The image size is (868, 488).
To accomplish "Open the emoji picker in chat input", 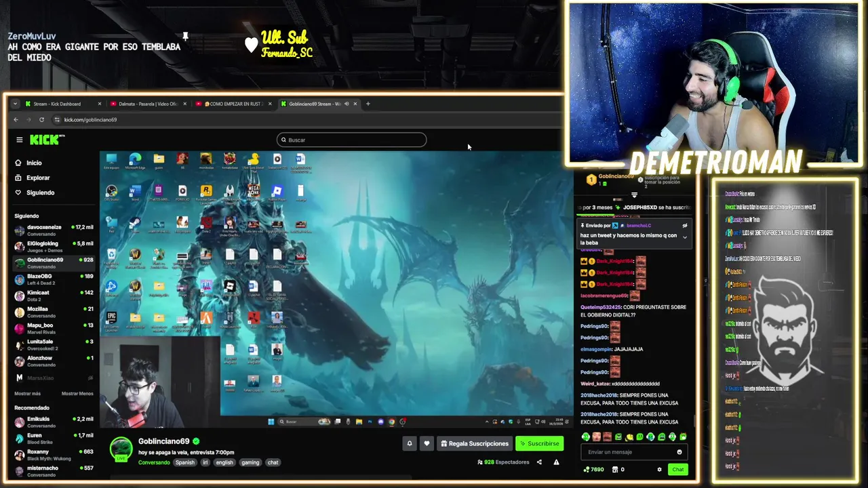I will 679,452.
